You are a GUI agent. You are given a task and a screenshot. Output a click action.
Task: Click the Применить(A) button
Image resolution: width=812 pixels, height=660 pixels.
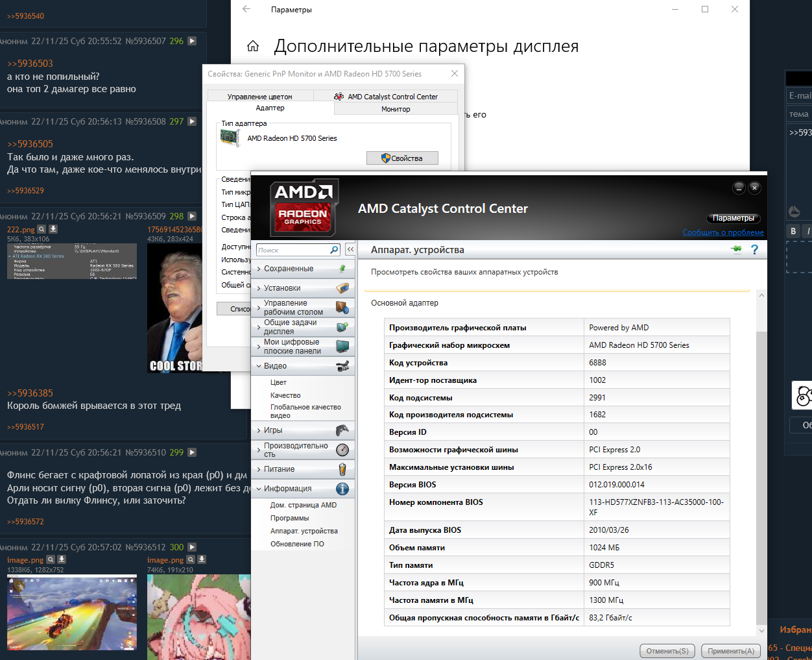pos(731,651)
